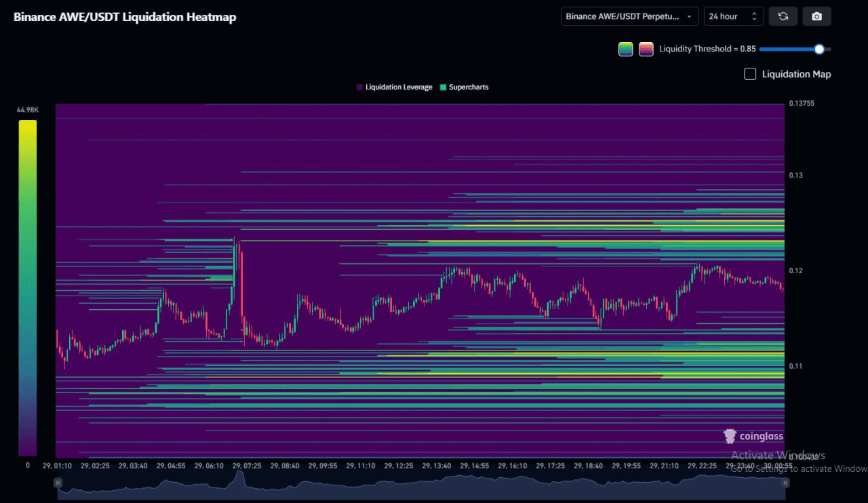Click the Binance AWE/USDT Liquidation Heatmap title
Viewport: 868px width, 503px height.
pyautogui.click(x=125, y=17)
